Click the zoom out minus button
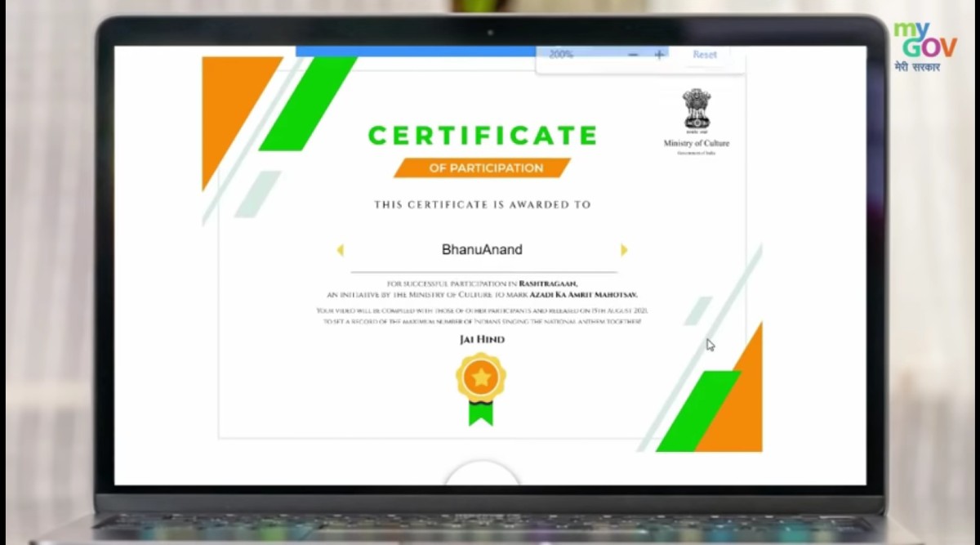The image size is (980, 545). [x=633, y=55]
